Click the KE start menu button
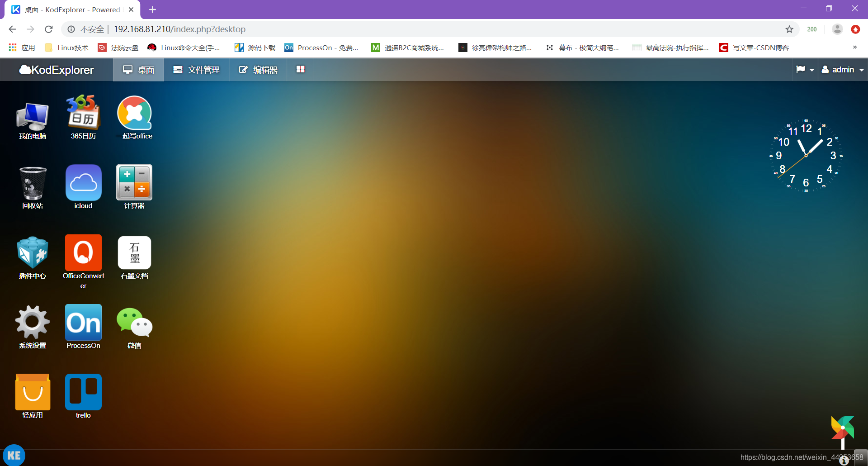The width and height of the screenshot is (868, 466). pos(14,455)
